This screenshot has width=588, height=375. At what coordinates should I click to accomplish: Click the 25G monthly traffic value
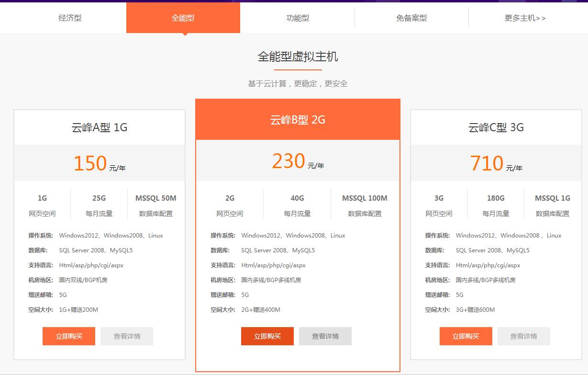99,198
